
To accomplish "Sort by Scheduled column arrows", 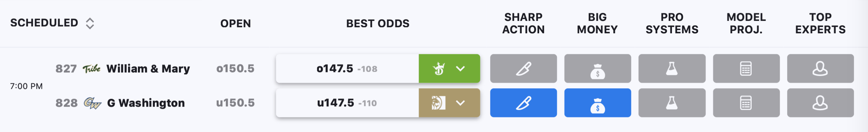I will (90, 23).
